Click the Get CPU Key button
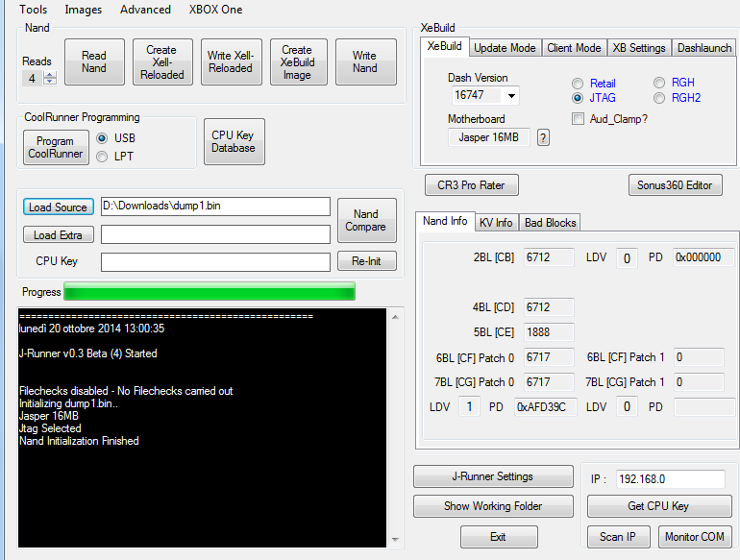This screenshot has width=740, height=560. coord(659,506)
